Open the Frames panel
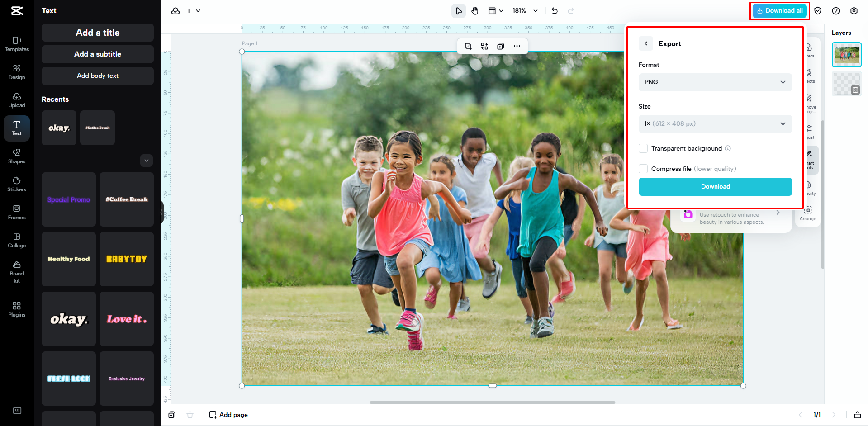The height and width of the screenshot is (426, 868). (x=17, y=213)
